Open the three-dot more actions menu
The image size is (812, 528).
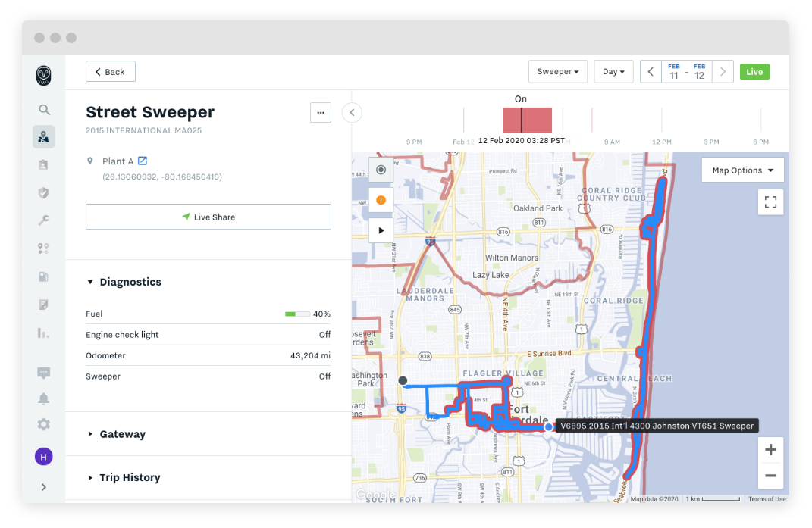pyautogui.click(x=321, y=113)
